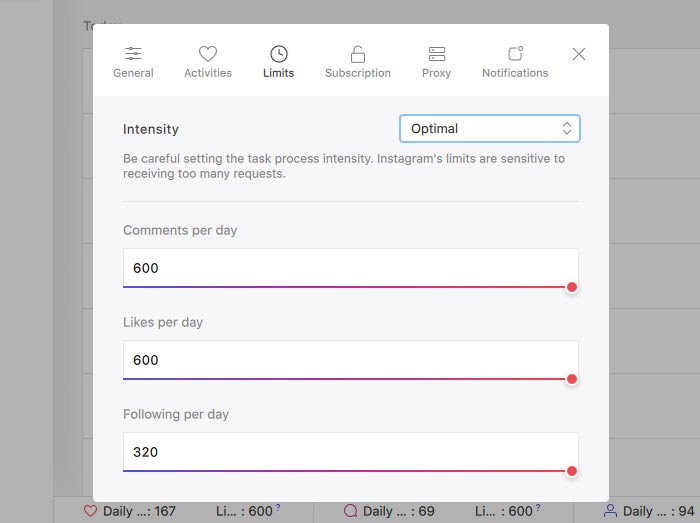
Task: Select the Activities heart icon
Action: pyautogui.click(x=208, y=54)
